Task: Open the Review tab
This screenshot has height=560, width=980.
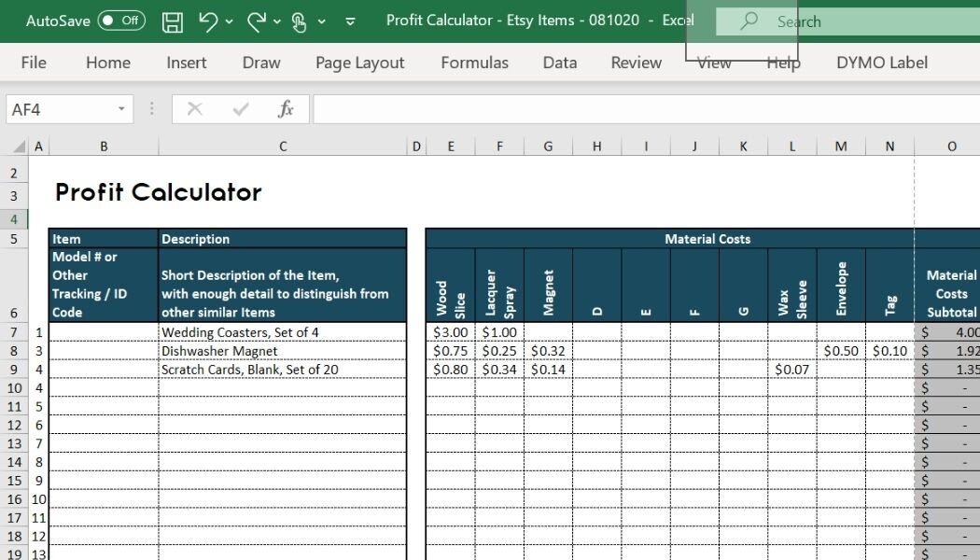Action: [637, 63]
